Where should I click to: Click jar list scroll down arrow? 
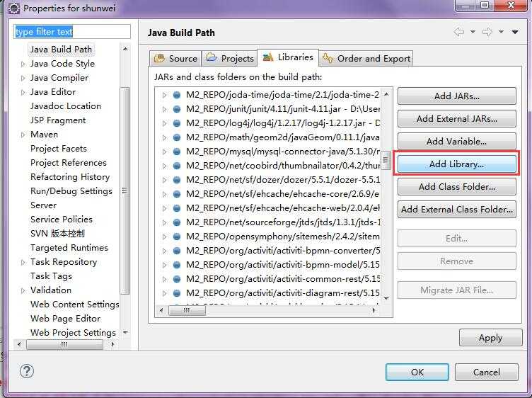pos(386,299)
